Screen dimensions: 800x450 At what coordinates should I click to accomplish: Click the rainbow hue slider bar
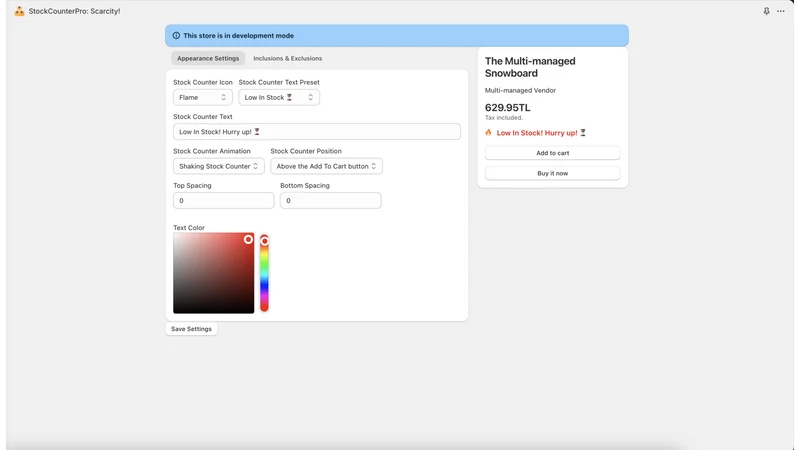[264, 273]
